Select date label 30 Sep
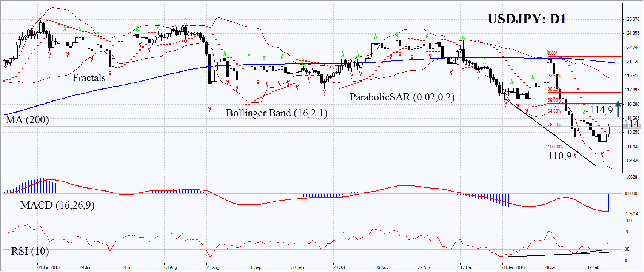This screenshot has width=644, height=272. 297,267
